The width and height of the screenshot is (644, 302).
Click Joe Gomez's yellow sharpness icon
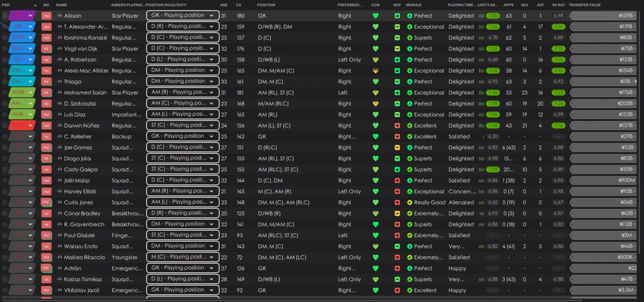pos(397,148)
